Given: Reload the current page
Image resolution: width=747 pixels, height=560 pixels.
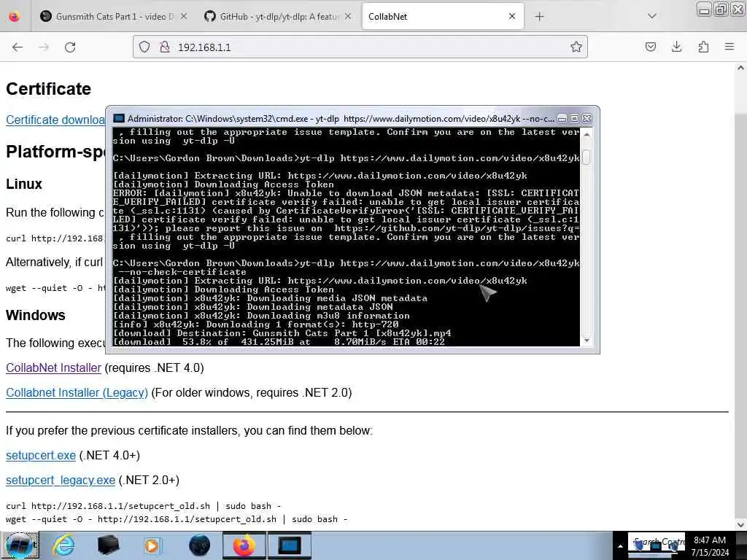Looking at the screenshot, I should [70, 47].
